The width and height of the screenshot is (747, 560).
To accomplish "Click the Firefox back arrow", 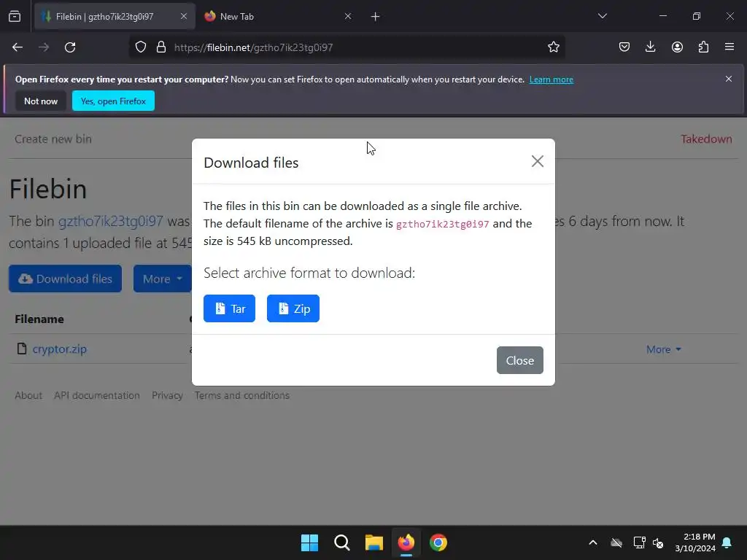I will coord(18,47).
